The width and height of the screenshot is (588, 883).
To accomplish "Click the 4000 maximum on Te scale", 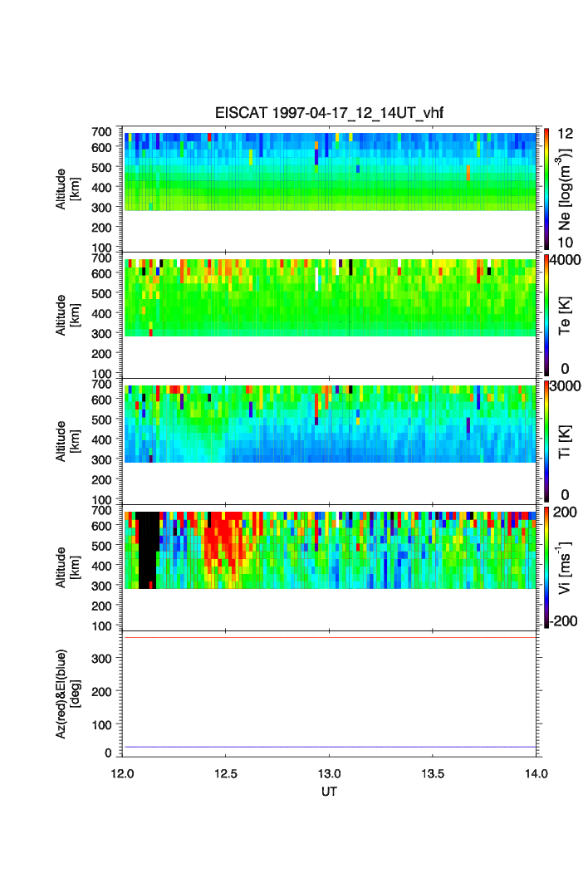I will coord(565,260).
